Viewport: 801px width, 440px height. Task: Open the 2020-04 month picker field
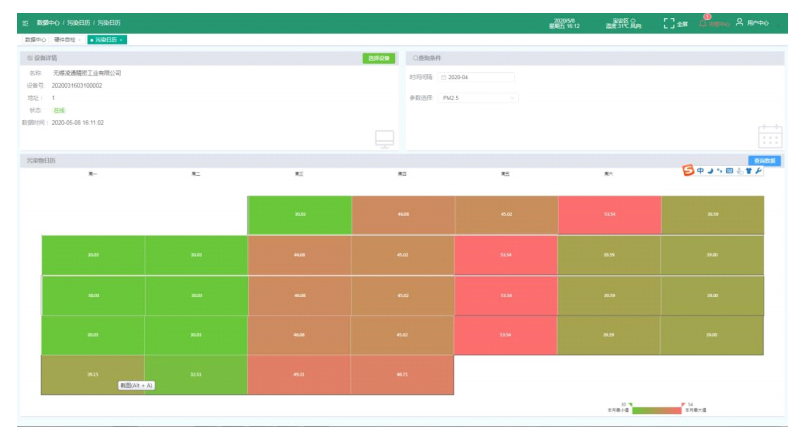coord(478,77)
